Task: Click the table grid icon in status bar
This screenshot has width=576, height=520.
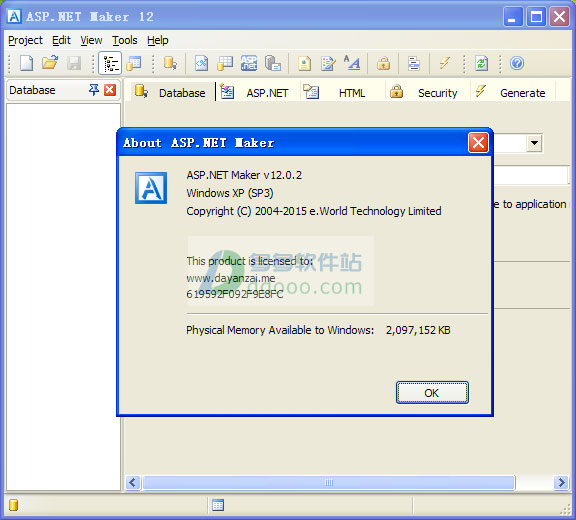Action: tap(218, 505)
